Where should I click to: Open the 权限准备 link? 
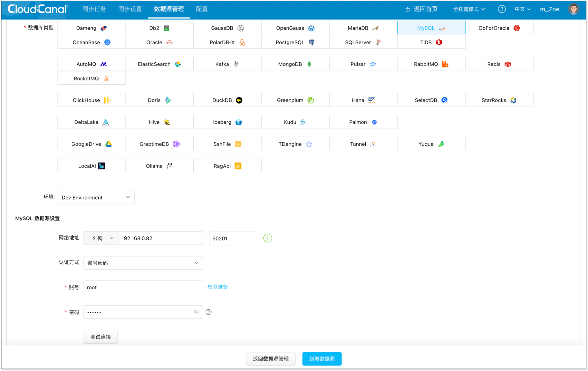217,287
